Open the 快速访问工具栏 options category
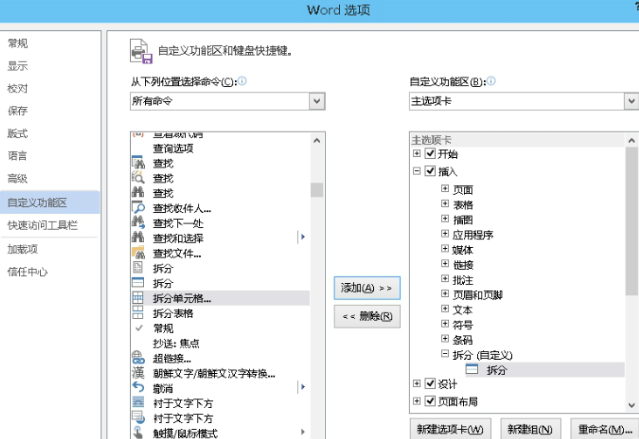Screen dimensions: 639x439 pyautogui.click(x=43, y=226)
